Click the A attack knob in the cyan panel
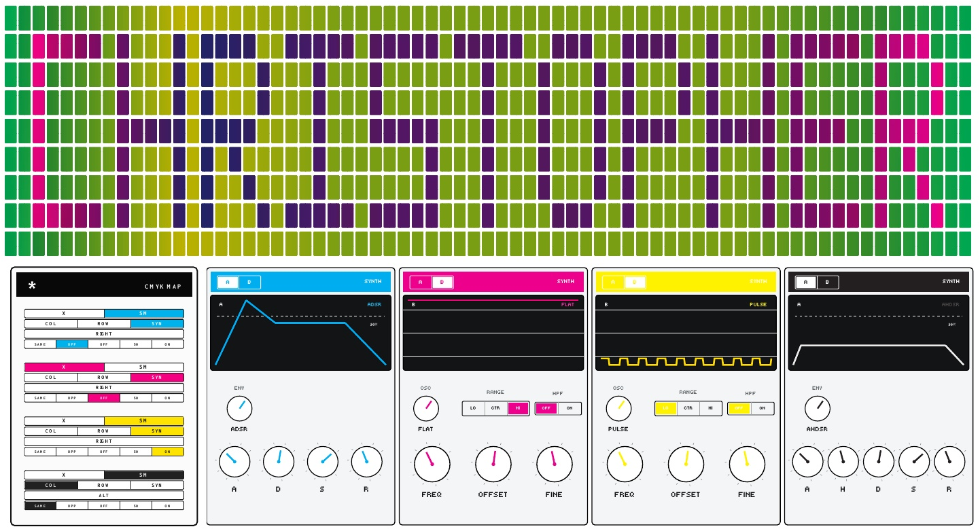The height and width of the screenshot is (529, 980). tap(234, 462)
